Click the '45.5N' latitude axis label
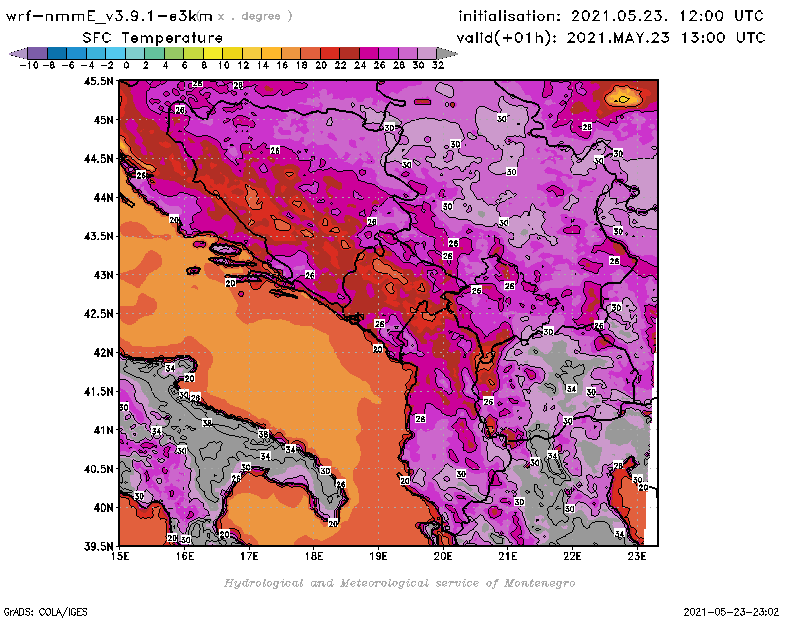The width and height of the screenshot is (800, 618). click(98, 81)
